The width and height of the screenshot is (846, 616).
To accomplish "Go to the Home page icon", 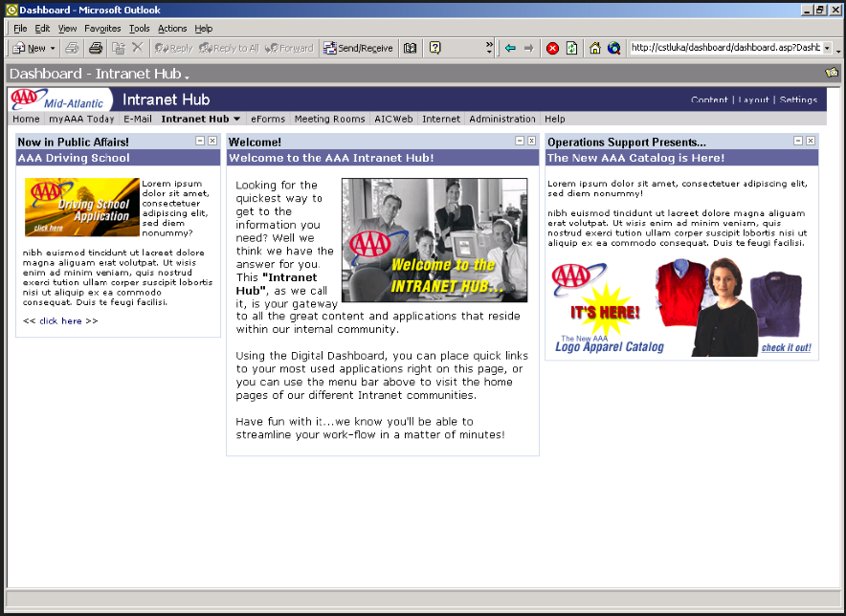I will pyautogui.click(x=594, y=48).
